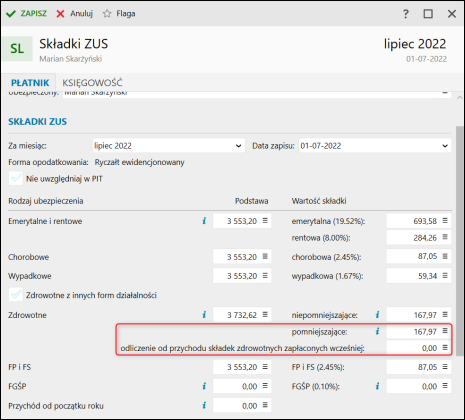This screenshot has height=420, width=465.
Task: Show info icon for niepomniejszające
Action: tap(377, 315)
